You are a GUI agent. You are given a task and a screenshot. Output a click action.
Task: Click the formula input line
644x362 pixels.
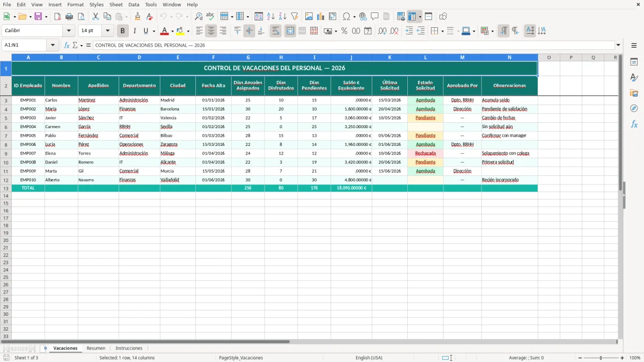click(354, 45)
